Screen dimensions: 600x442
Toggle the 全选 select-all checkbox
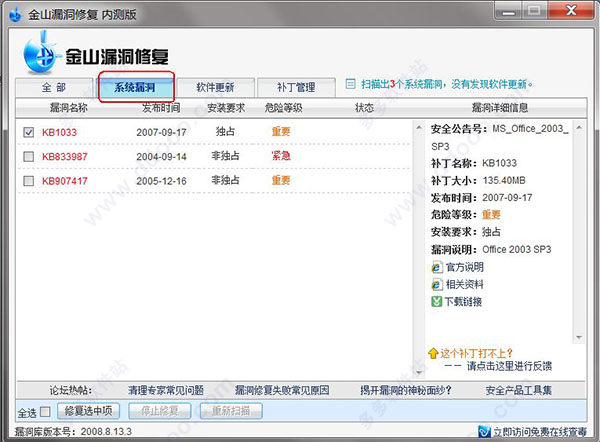click(x=45, y=412)
